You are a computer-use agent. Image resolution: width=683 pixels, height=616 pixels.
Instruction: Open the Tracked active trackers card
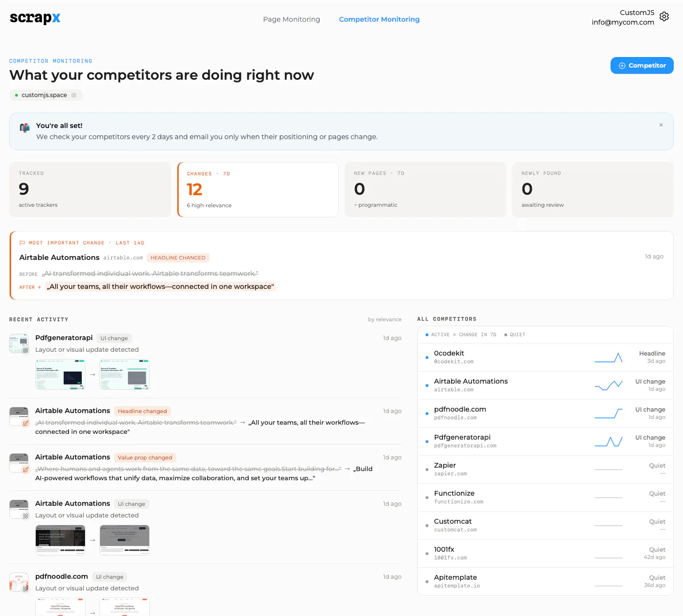[x=90, y=189]
